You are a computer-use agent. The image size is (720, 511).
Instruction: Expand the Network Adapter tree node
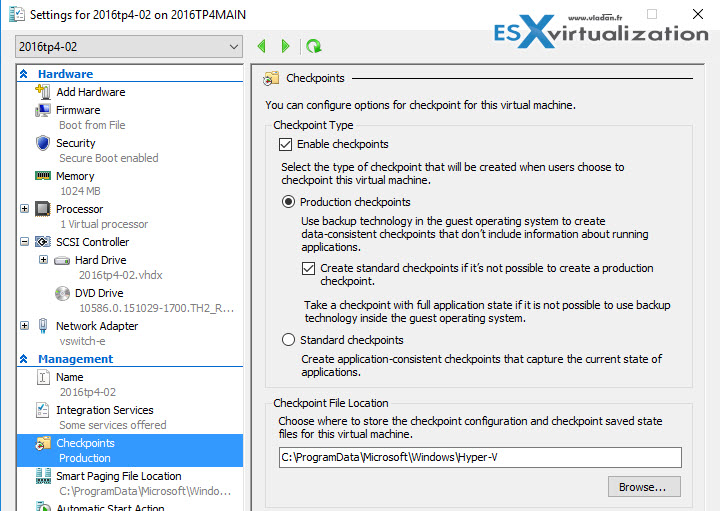(x=25, y=326)
